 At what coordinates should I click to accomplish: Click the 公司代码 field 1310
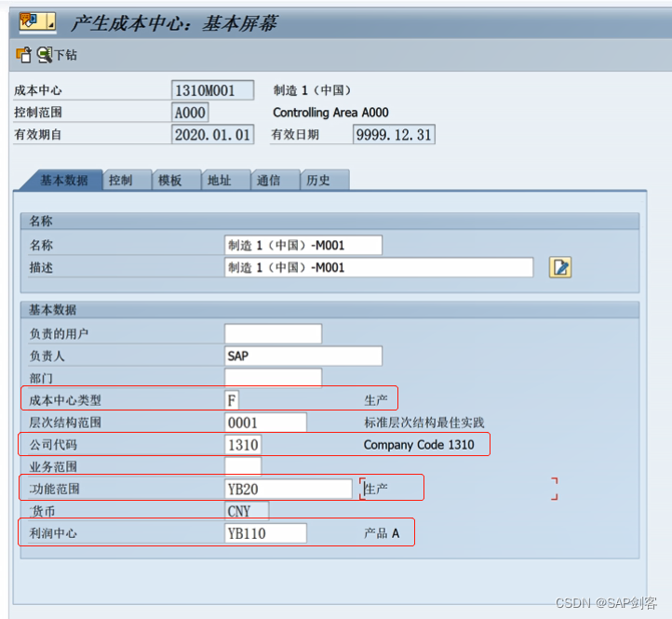(243, 445)
